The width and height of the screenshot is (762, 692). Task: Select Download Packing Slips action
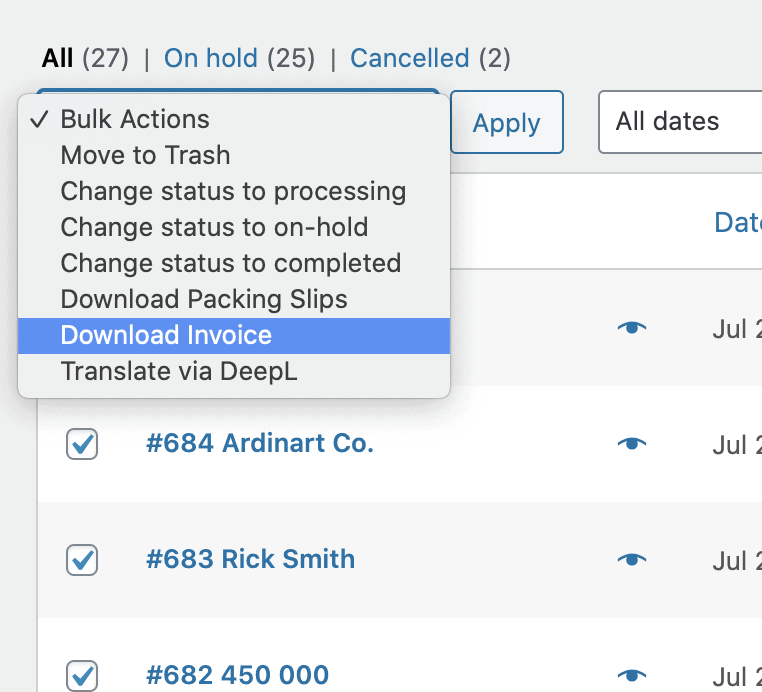(x=204, y=299)
